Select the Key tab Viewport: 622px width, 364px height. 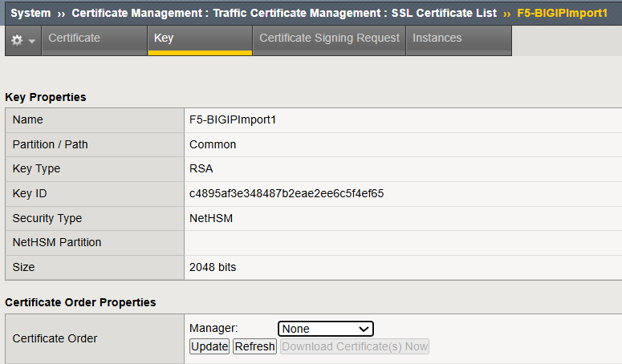click(200, 40)
